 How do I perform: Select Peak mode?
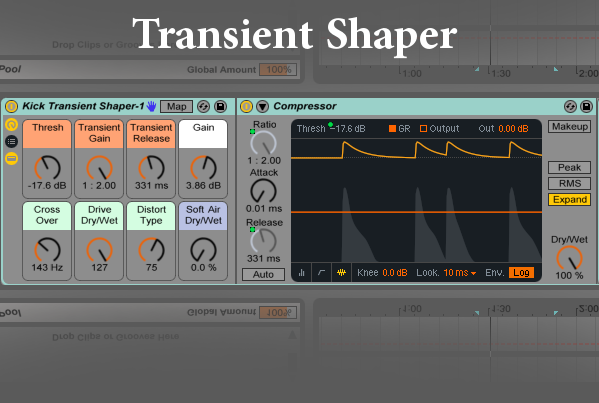(x=570, y=167)
